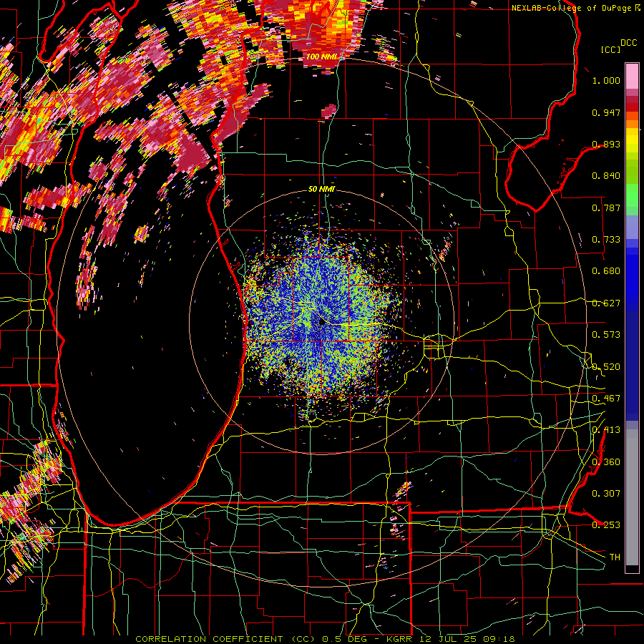Select the 0.573 legend value
Screen dimensions: 644x644
coord(606,335)
